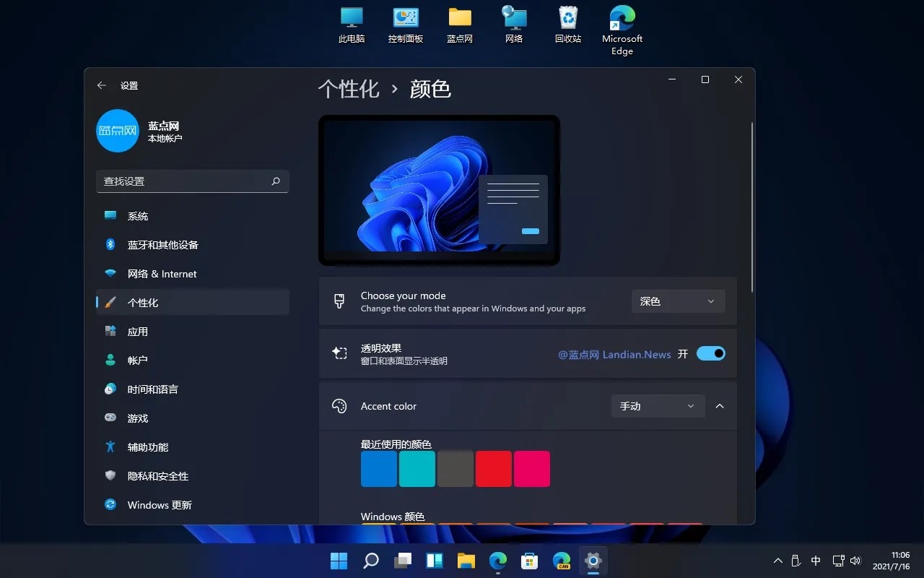Open the 蓝点网 desktop folder
The height and width of the screenshot is (578, 924).
(x=460, y=25)
